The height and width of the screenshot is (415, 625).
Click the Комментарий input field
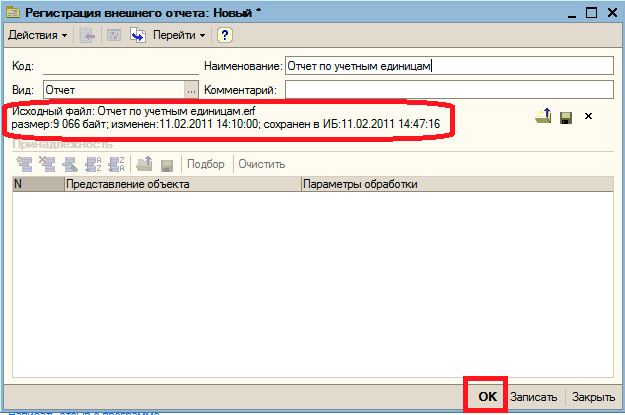446,90
